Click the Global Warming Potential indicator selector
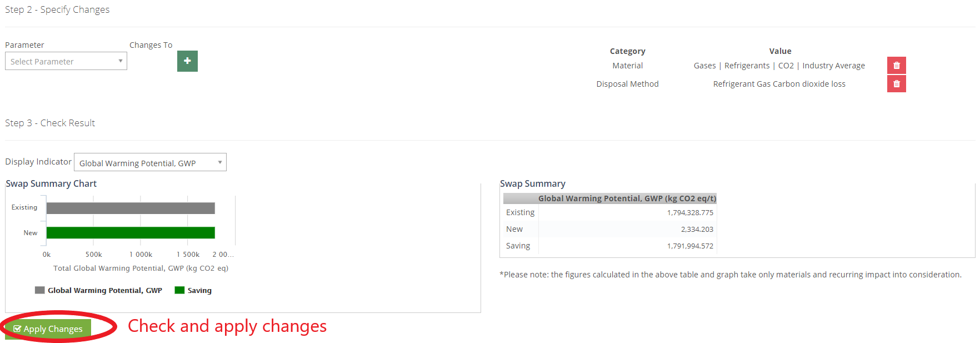The image size is (980, 343). (x=150, y=162)
